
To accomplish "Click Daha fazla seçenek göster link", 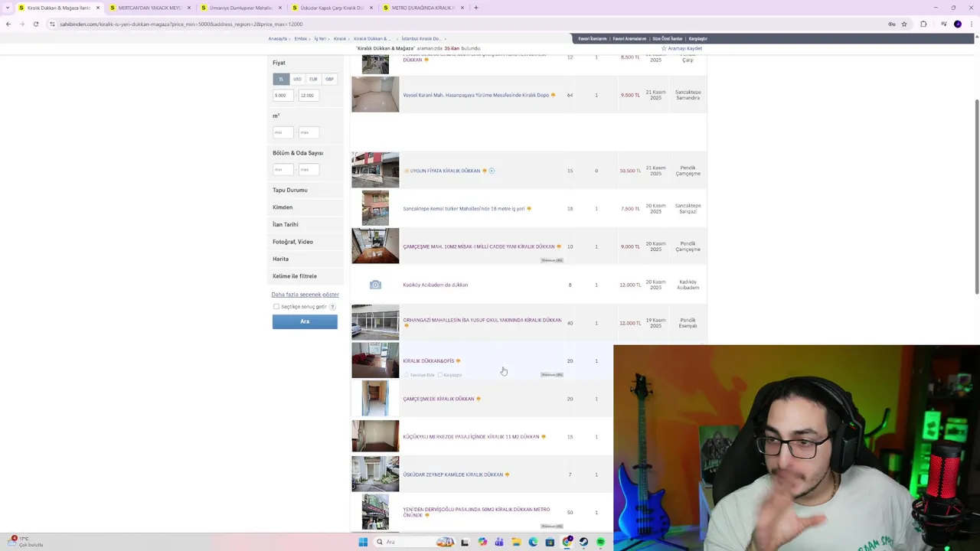I will coord(305,295).
